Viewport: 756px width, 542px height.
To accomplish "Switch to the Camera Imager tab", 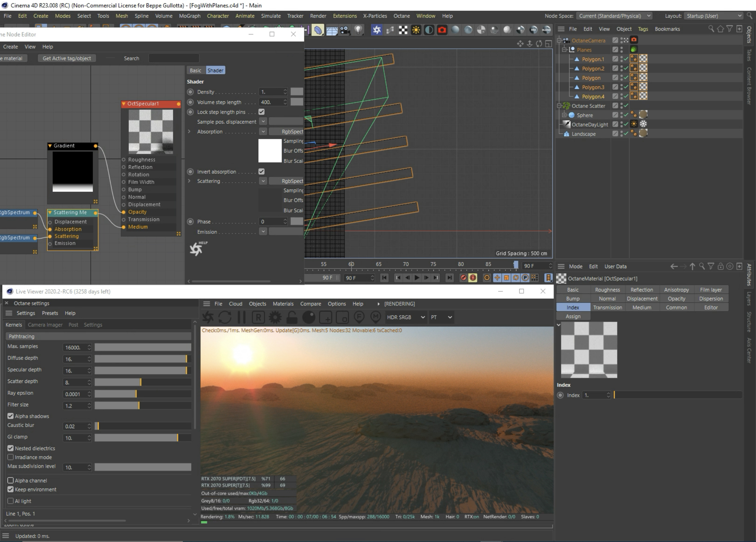I will pyautogui.click(x=45, y=325).
